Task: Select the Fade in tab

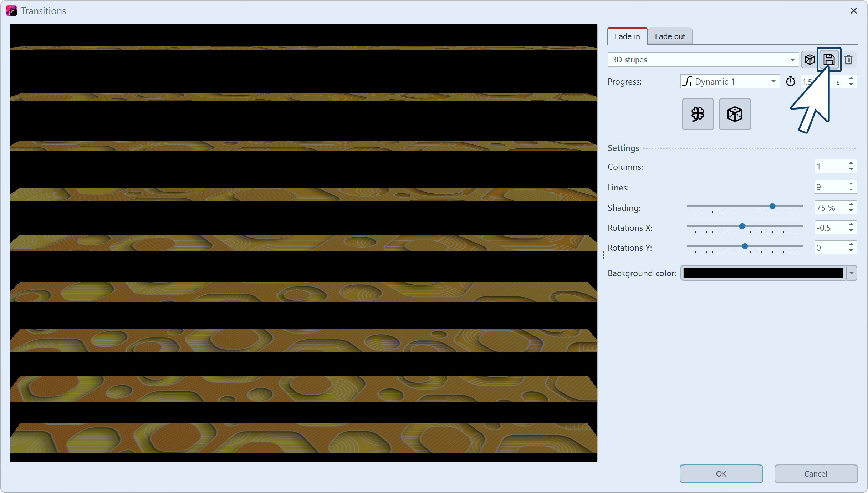Action: 627,36
